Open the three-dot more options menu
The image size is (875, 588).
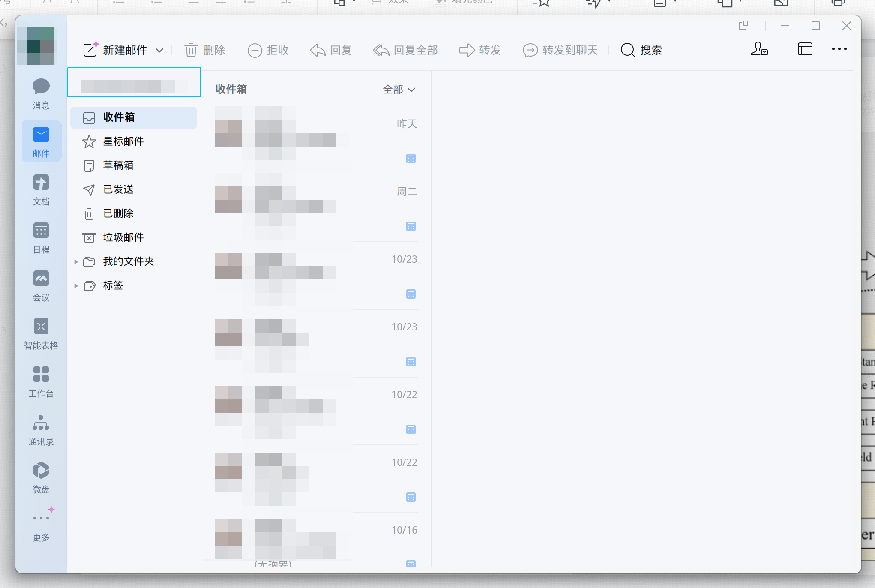(x=839, y=49)
